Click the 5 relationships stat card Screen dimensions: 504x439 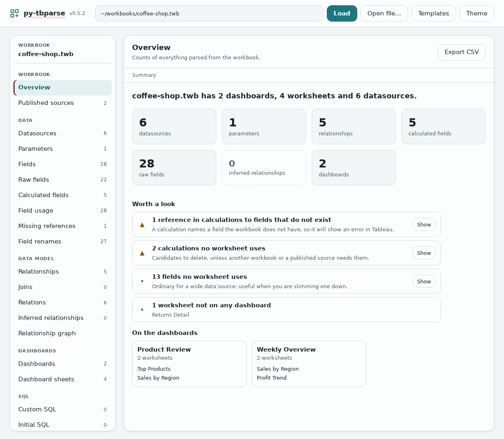click(354, 126)
